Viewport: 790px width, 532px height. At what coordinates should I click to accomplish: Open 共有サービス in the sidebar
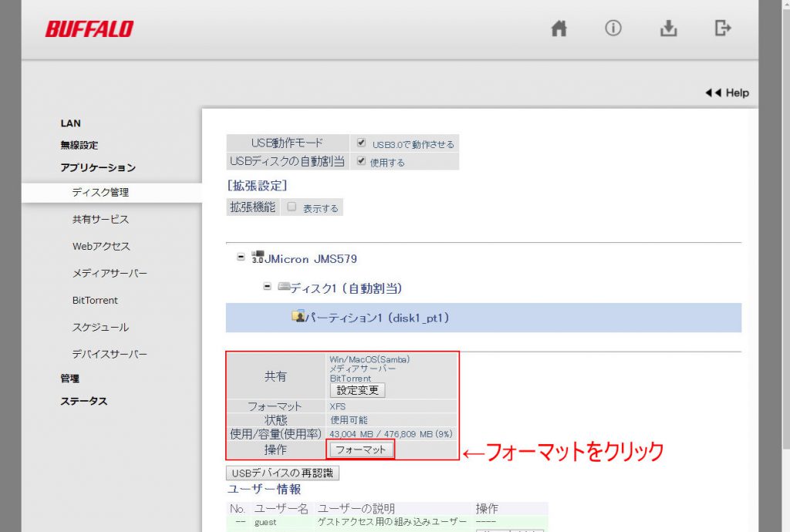click(100, 219)
